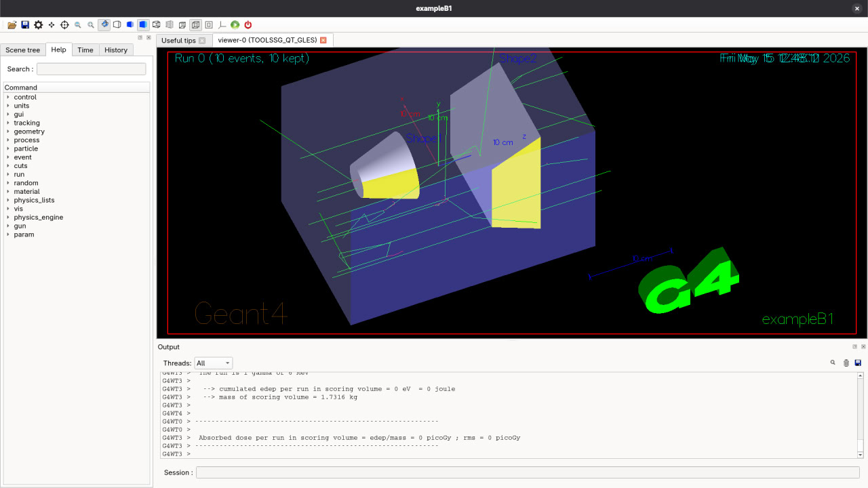Float the Output dock panel
Viewport: 868px width, 488px height.
pos(855,346)
